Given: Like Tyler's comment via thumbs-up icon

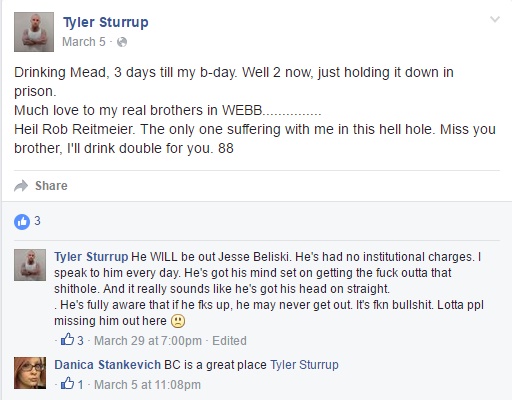Looking at the screenshot, I should [67, 340].
